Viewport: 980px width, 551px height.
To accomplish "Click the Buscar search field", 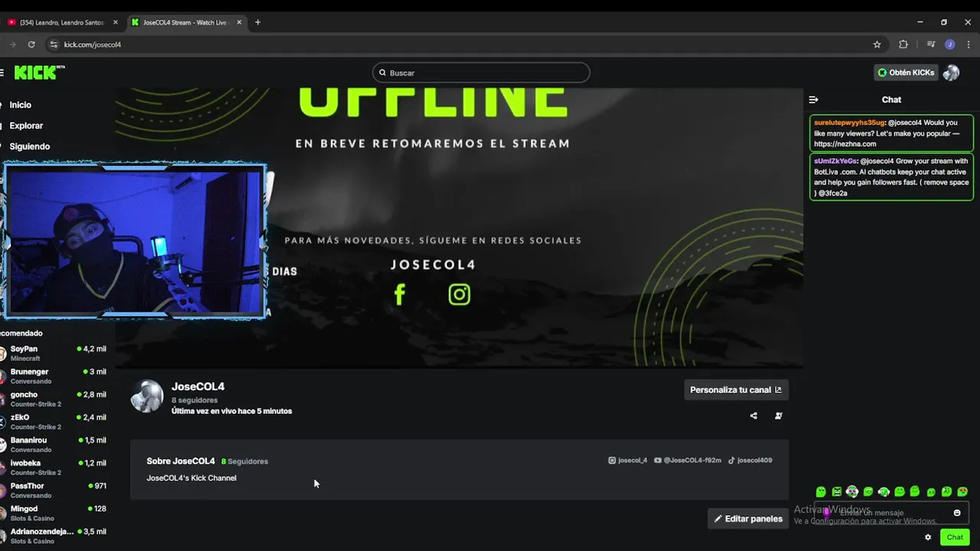I will [481, 73].
